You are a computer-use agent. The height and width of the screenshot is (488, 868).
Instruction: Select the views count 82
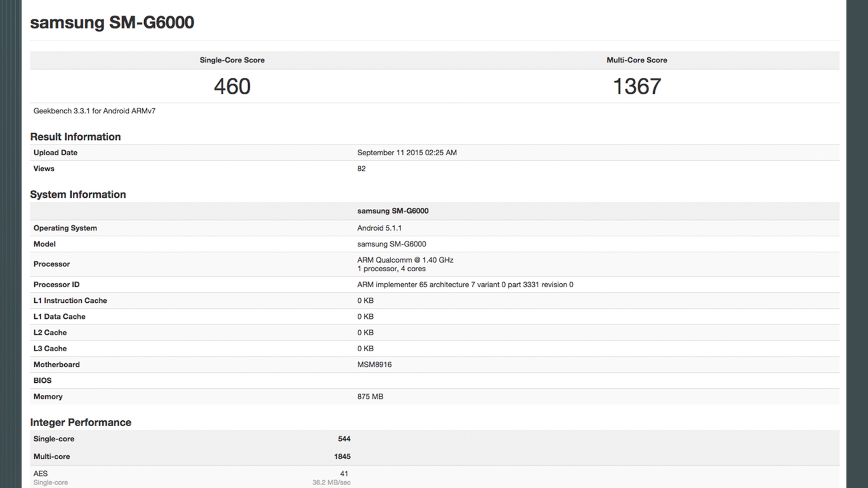click(x=361, y=169)
